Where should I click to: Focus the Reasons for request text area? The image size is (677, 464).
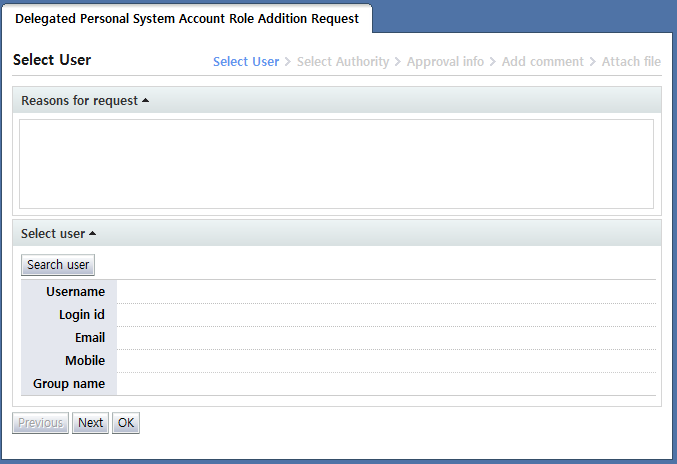(x=336, y=164)
